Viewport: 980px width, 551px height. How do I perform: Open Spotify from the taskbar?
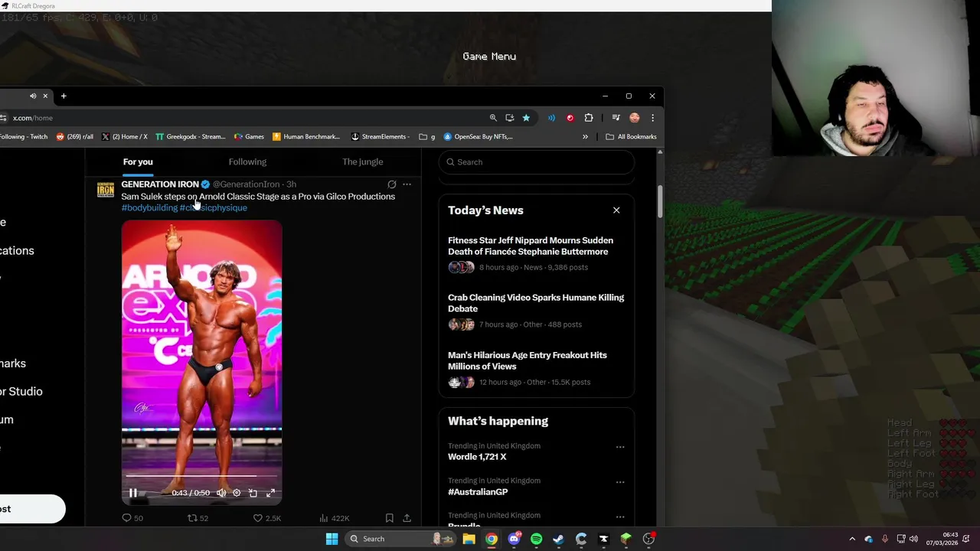(536, 539)
